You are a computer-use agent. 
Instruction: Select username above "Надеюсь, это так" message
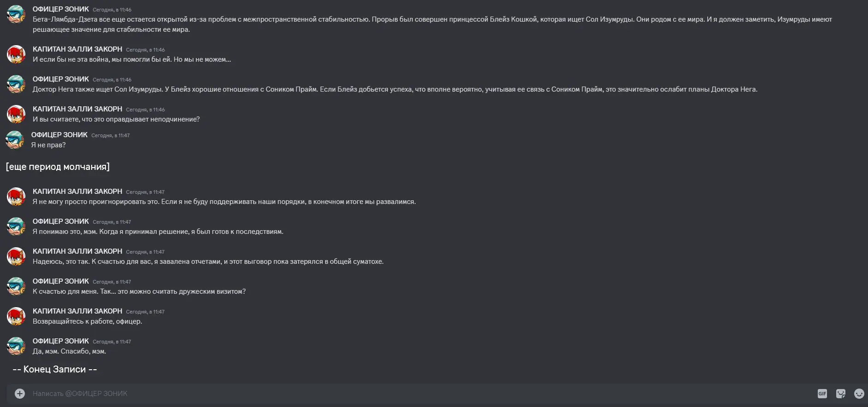77,251
